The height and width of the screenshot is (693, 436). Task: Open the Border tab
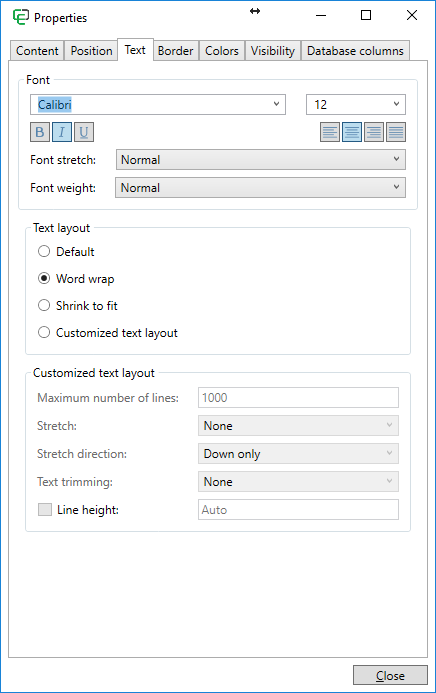[x=175, y=51]
